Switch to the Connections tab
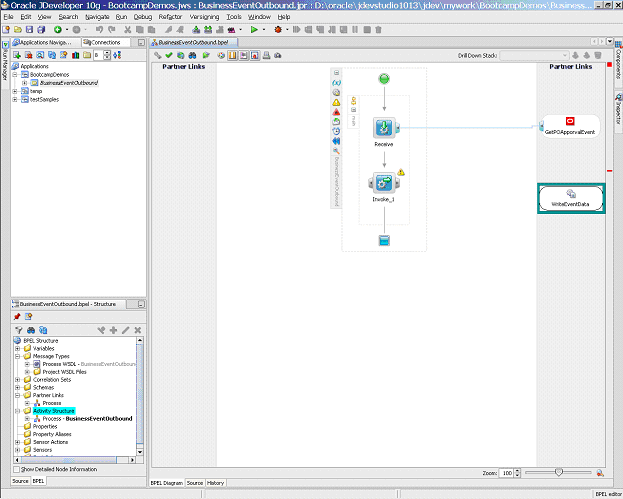 106,42
